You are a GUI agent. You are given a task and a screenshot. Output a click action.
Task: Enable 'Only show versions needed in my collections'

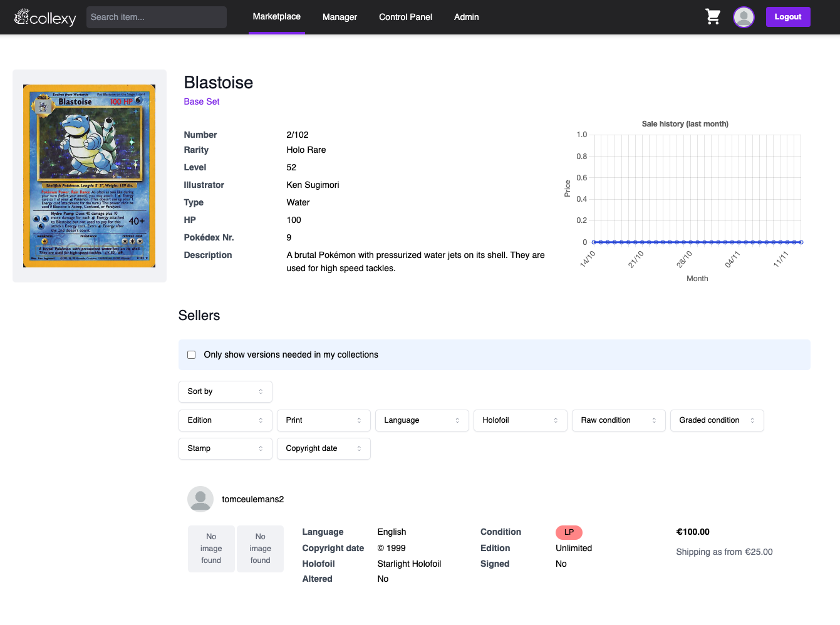(192, 355)
